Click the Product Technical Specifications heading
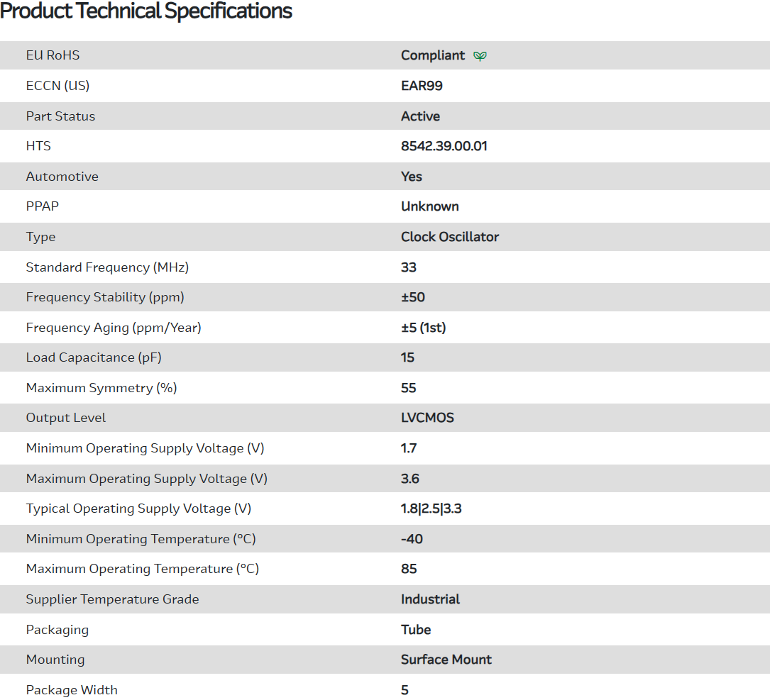Screen dimensions: 770x700 tap(146, 11)
